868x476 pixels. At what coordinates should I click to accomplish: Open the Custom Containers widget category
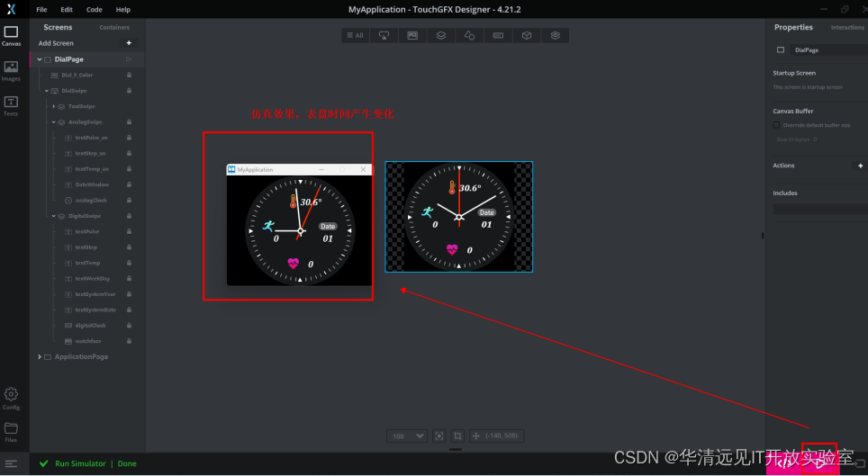556,35
